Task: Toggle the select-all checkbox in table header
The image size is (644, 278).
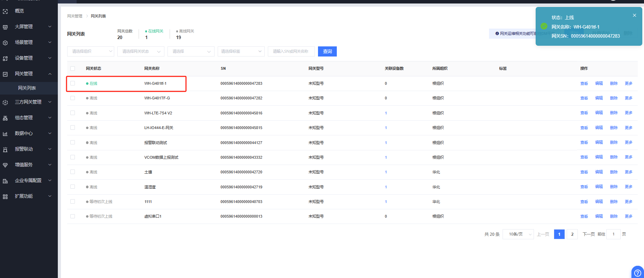Action: point(72,68)
